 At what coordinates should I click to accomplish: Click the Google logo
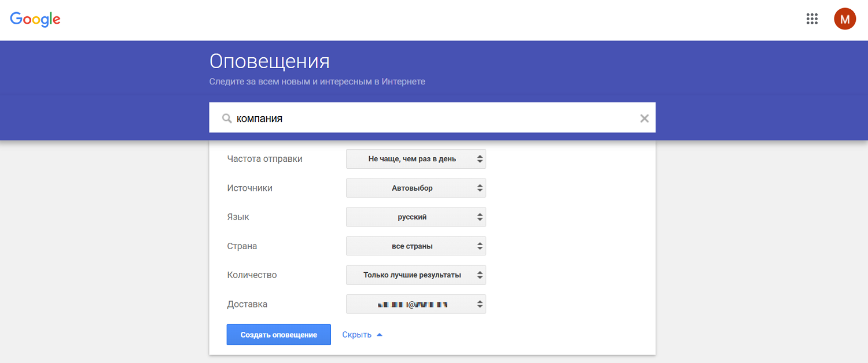pos(35,18)
